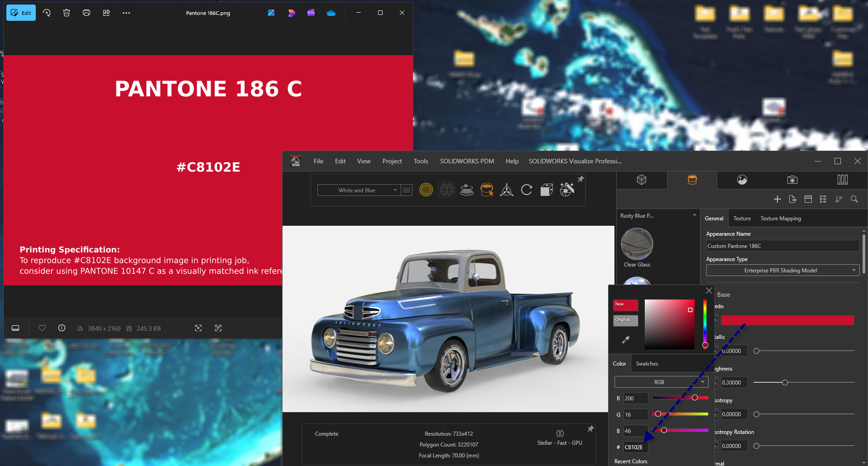868x466 pixels.
Task: Open the Texture Mapping tab
Action: tap(781, 219)
